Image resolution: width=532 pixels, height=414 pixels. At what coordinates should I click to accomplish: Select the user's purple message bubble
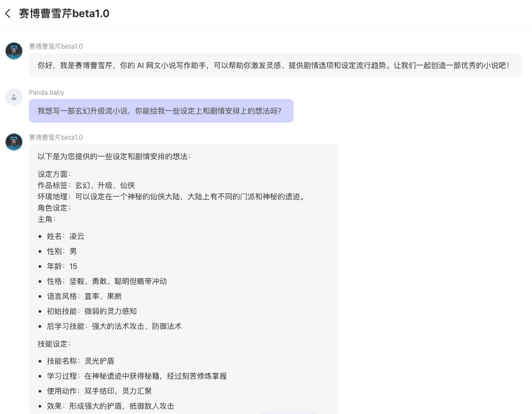tap(161, 111)
